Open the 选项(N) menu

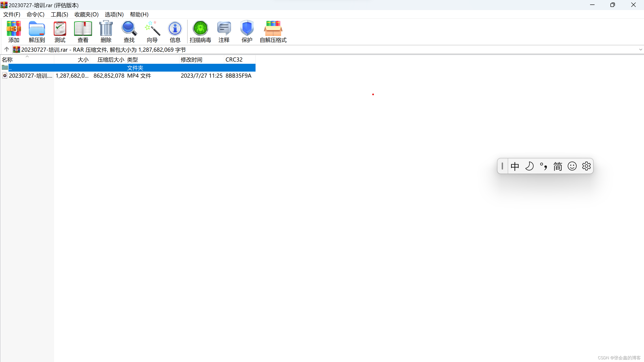pyautogui.click(x=114, y=14)
